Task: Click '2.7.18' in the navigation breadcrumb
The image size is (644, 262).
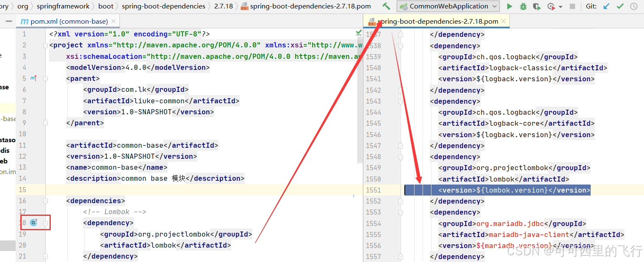Action: pos(224,6)
